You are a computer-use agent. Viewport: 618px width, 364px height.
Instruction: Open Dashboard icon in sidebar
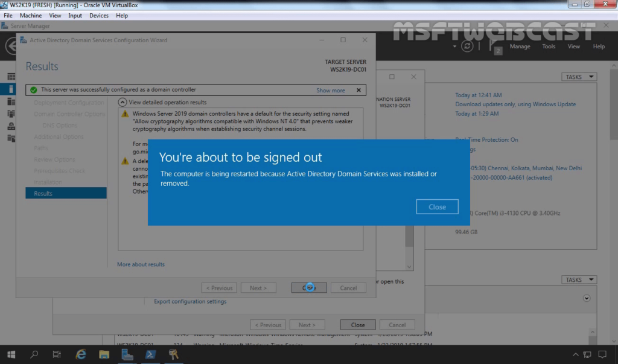click(x=11, y=77)
